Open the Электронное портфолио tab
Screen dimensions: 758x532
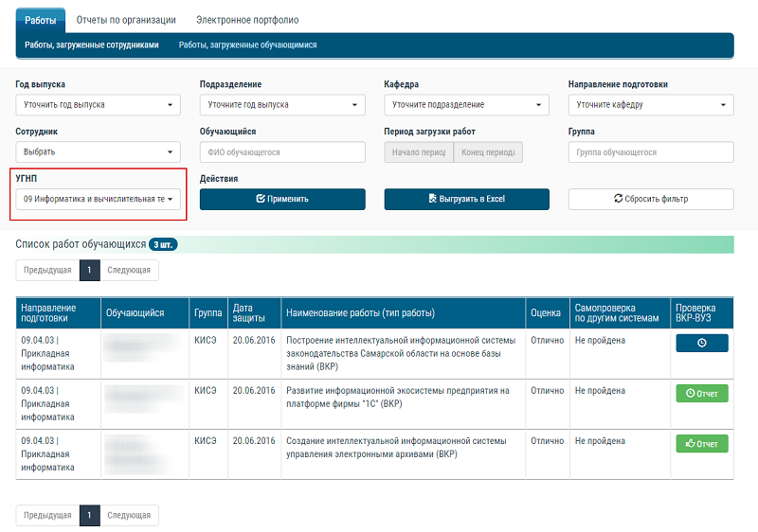(247, 19)
